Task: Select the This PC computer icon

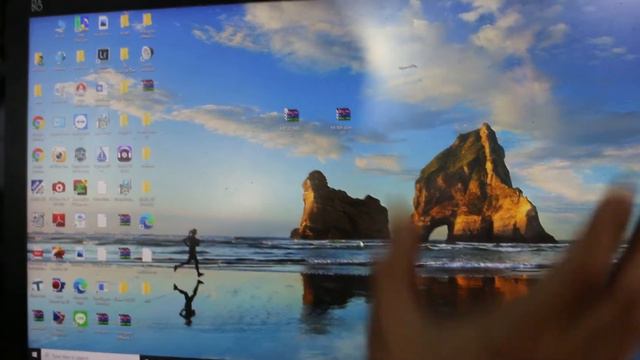Action: (x=60, y=26)
